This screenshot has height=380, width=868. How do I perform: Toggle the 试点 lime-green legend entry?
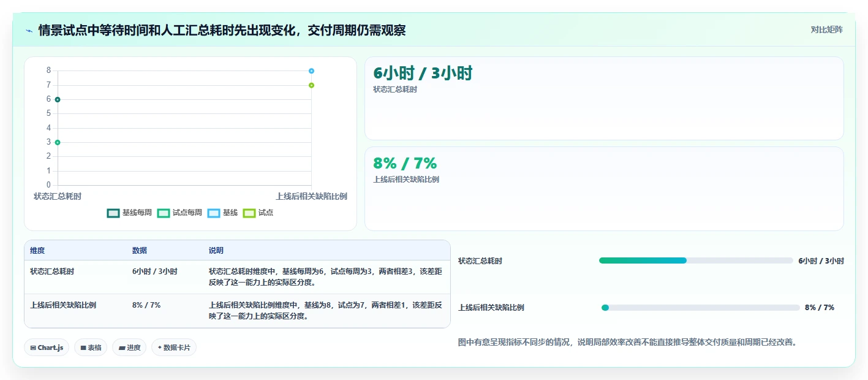(x=258, y=213)
